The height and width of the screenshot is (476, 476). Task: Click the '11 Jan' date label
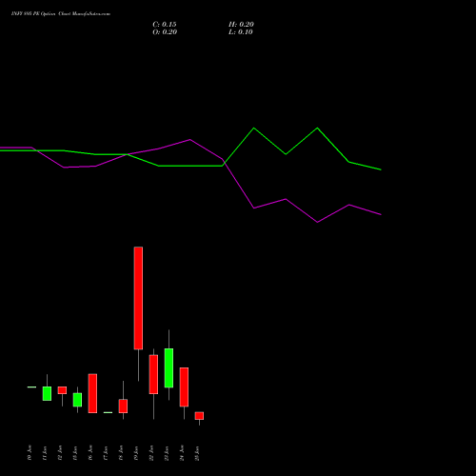[x=45, y=453]
